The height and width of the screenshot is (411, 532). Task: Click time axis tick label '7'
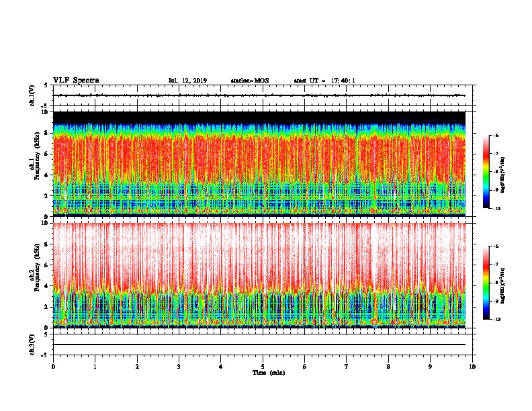(347, 366)
